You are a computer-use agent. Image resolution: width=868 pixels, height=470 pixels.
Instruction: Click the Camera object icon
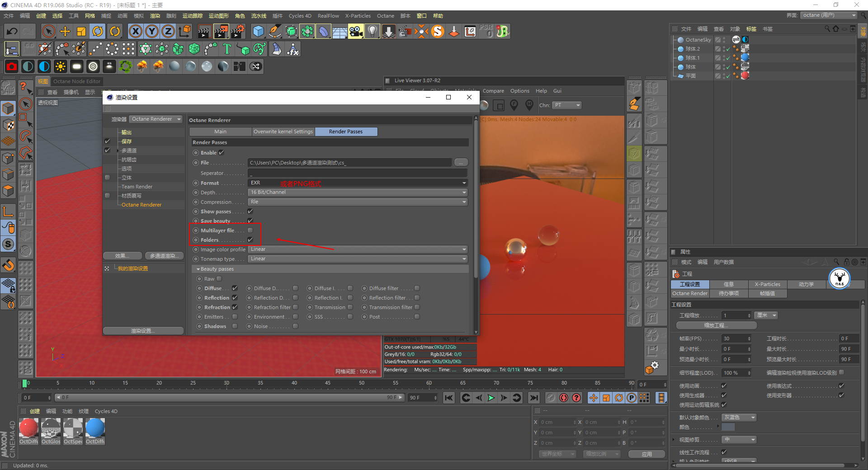click(x=356, y=31)
